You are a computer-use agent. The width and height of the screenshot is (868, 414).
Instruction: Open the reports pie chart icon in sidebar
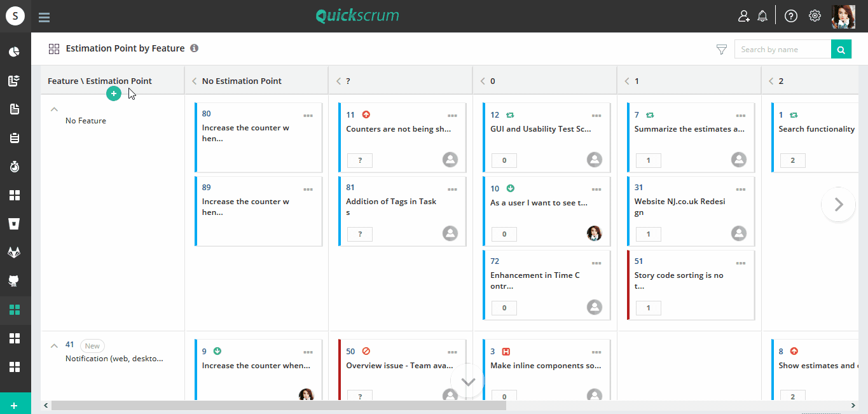click(x=15, y=52)
